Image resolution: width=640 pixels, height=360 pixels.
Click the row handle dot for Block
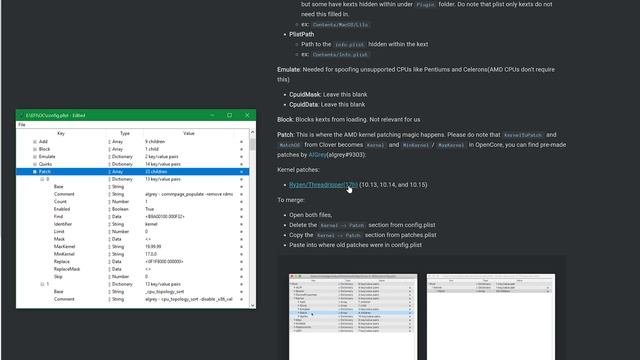pos(241,149)
